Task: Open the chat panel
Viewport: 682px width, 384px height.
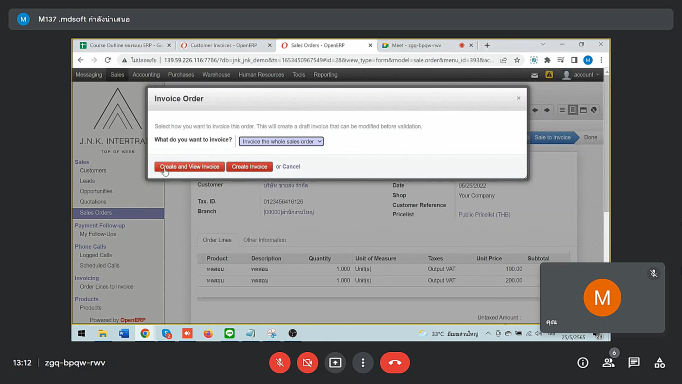Action: coord(634,363)
